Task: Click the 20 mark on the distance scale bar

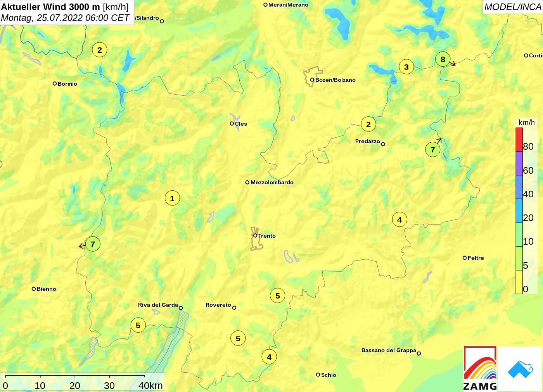Action: 75,385
